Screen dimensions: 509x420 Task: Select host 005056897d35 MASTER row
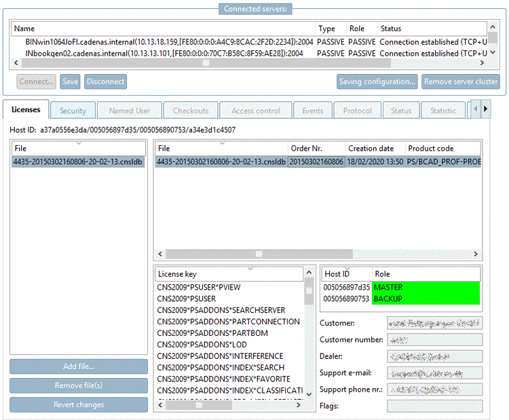tap(401, 287)
